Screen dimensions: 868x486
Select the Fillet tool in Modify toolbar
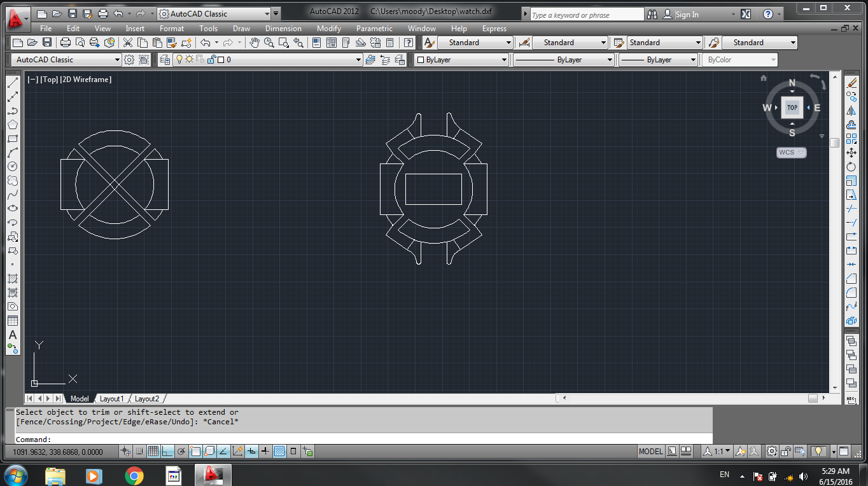851,293
